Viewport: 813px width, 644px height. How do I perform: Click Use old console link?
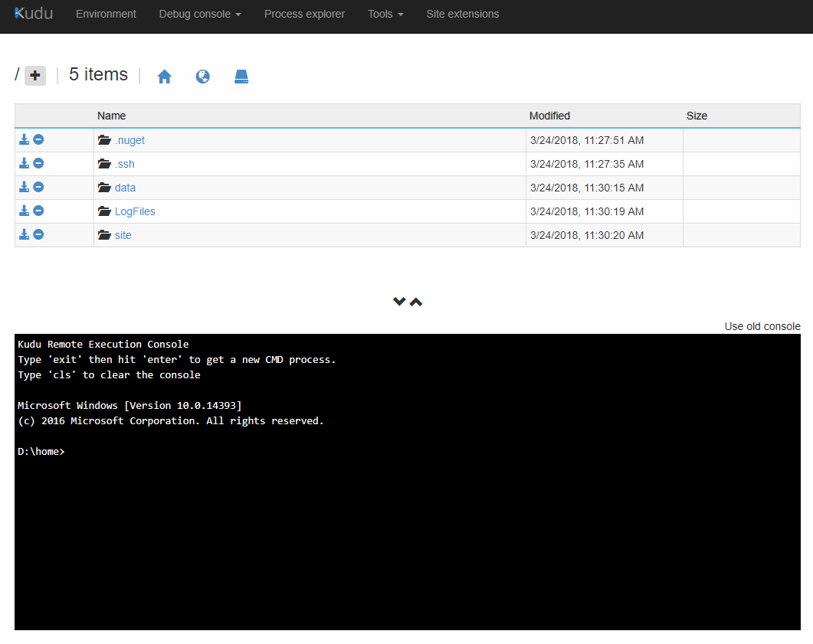tap(762, 326)
